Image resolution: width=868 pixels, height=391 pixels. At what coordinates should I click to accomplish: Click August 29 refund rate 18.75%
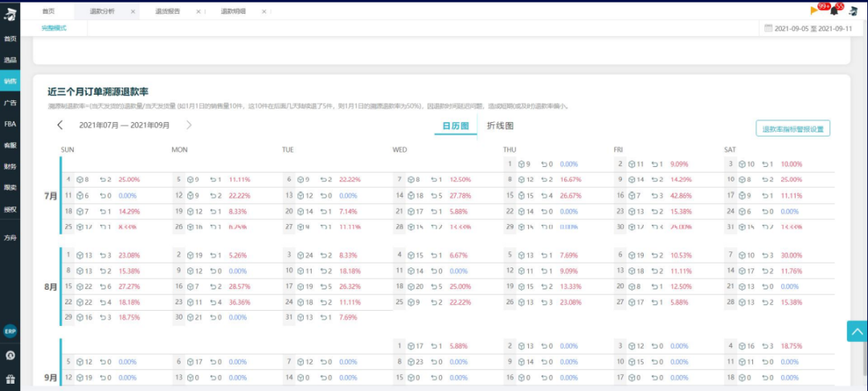click(x=129, y=317)
